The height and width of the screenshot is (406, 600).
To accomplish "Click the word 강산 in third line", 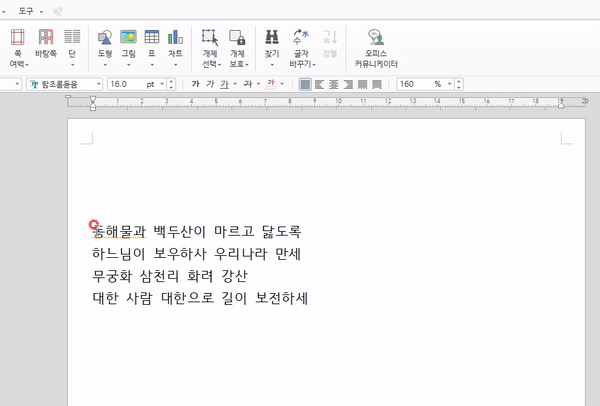I will [235, 276].
